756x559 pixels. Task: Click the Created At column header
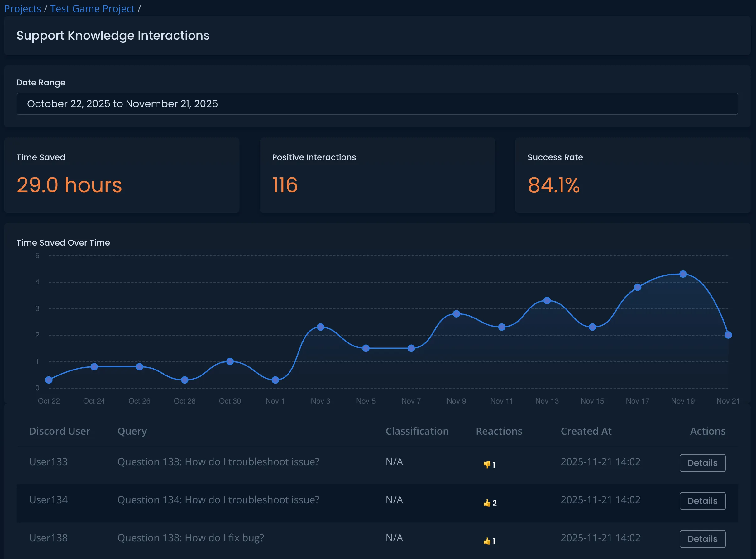point(586,431)
